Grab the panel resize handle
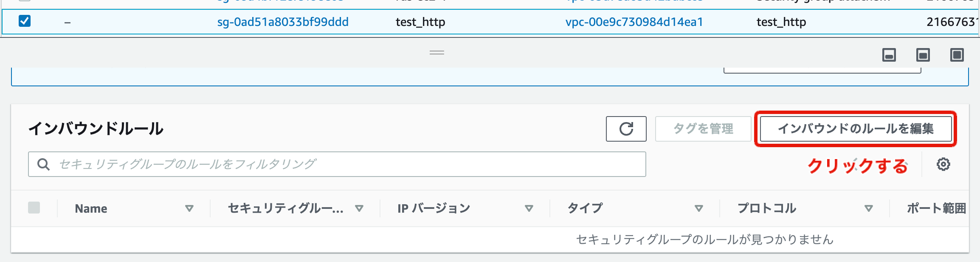 click(436, 53)
